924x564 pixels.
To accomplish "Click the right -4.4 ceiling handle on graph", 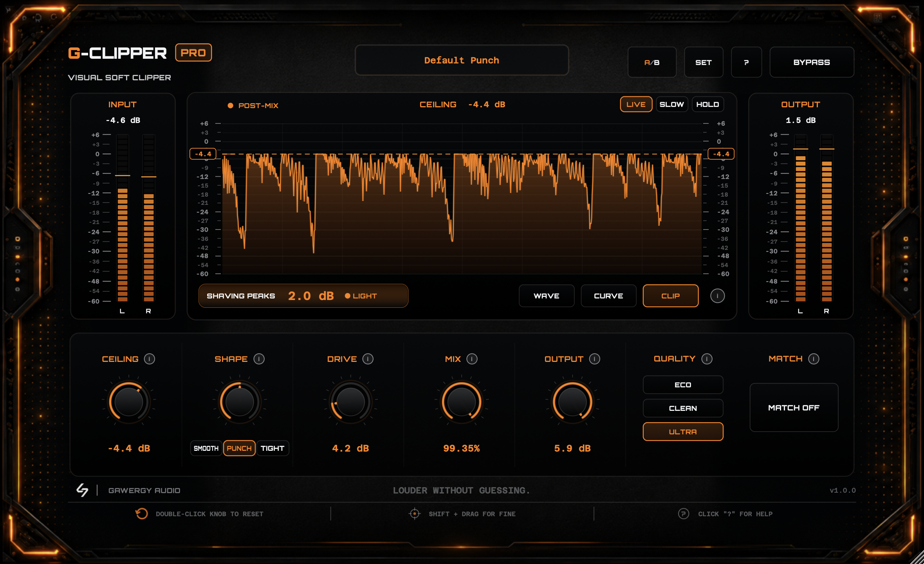I will pos(721,154).
